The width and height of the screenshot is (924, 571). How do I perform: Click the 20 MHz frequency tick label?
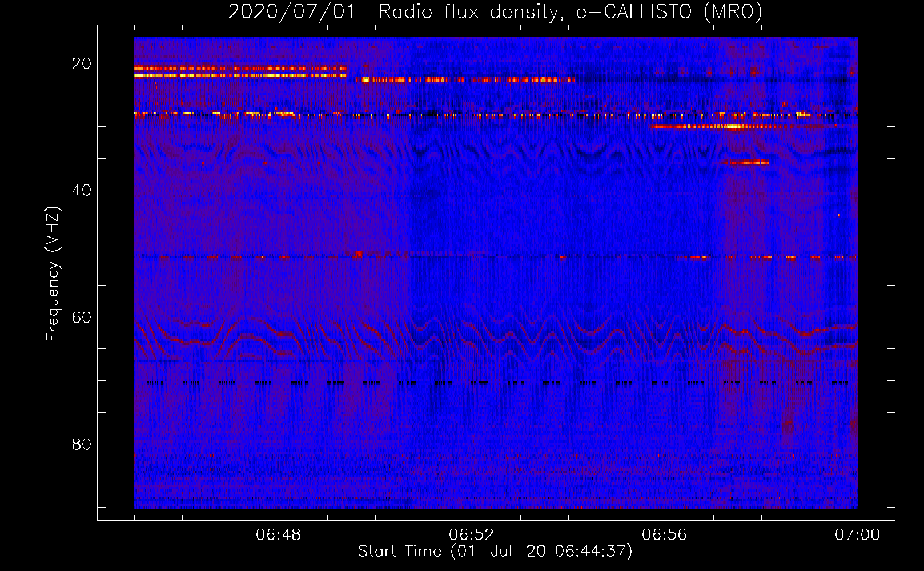click(82, 63)
